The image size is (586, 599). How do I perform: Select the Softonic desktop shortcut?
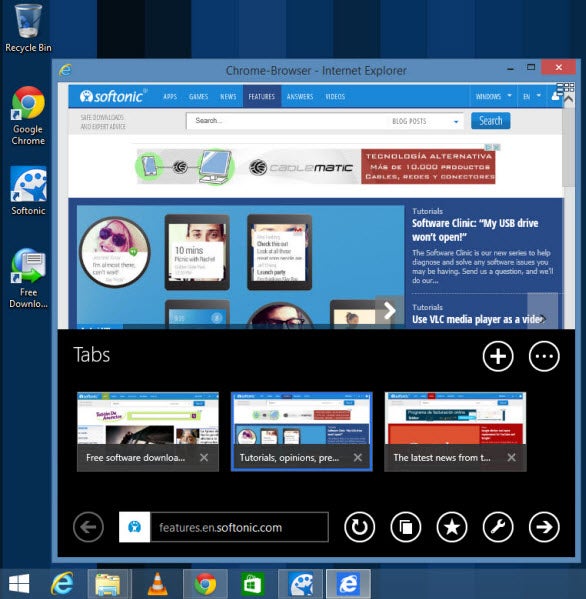click(x=28, y=191)
